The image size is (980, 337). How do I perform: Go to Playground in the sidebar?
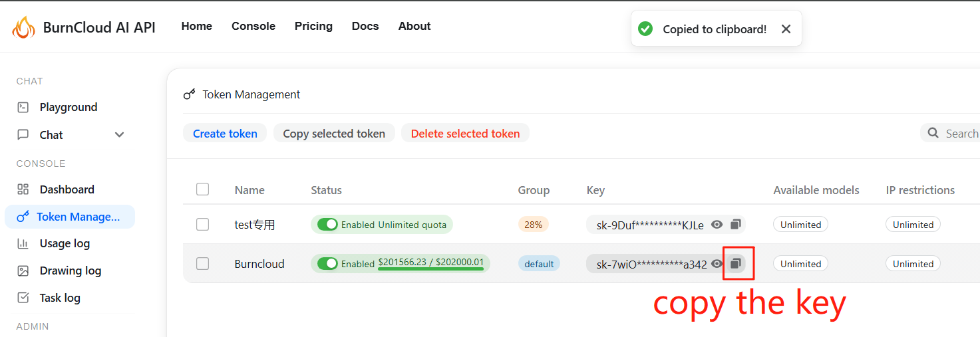70,107
